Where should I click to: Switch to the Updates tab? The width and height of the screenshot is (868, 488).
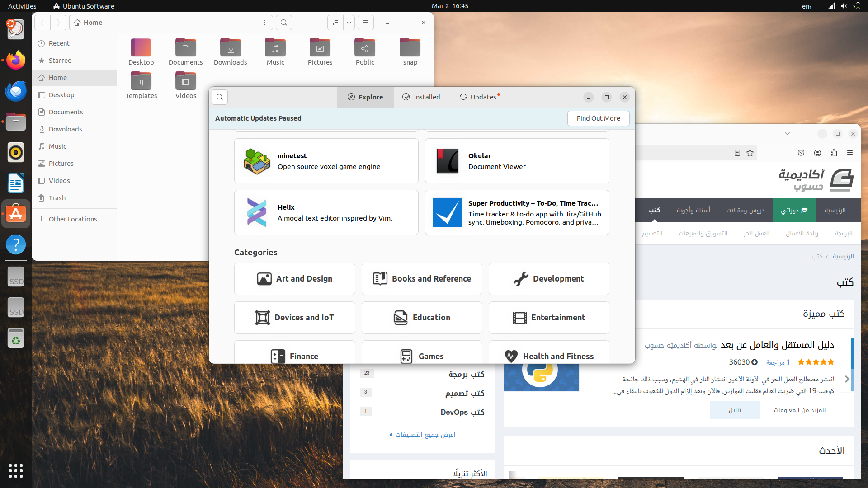479,97
